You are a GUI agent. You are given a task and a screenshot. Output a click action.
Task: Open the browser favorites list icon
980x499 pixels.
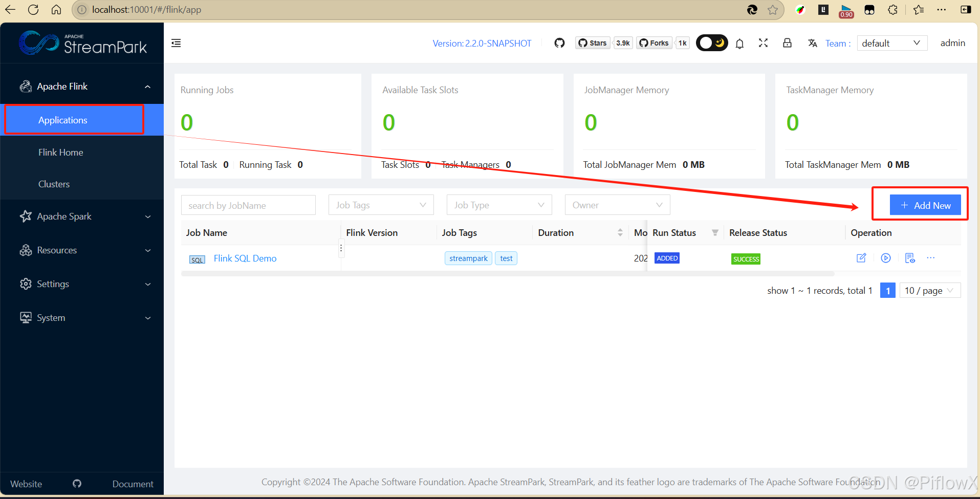(x=919, y=10)
